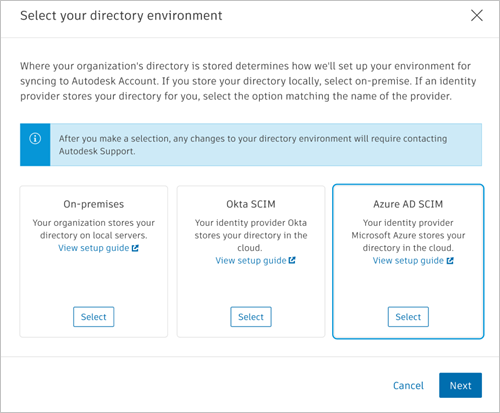Click external link icon under Azure AD SCIM

click(450, 261)
